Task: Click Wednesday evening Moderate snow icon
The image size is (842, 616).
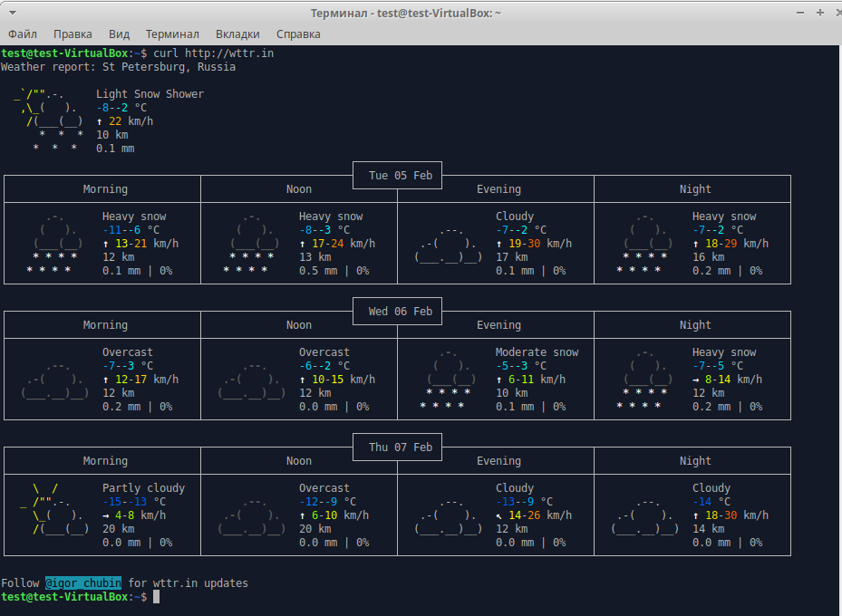Action: pyautogui.click(x=448, y=380)
